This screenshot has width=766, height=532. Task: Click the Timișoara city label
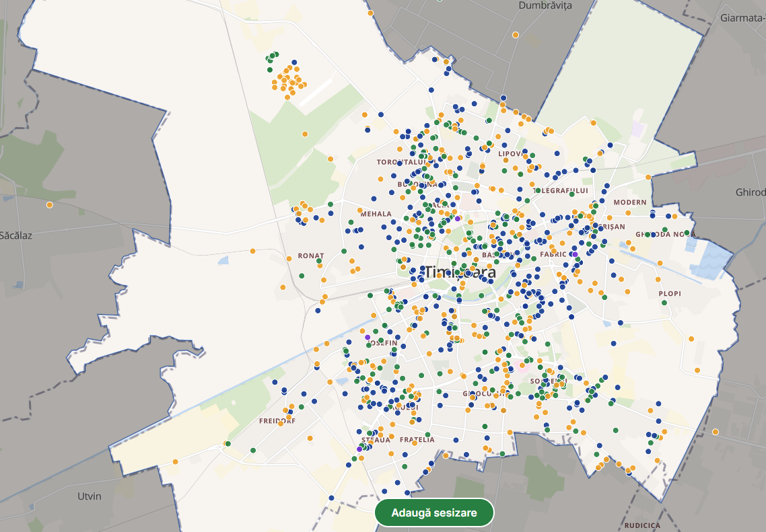[x=460, y=272]
